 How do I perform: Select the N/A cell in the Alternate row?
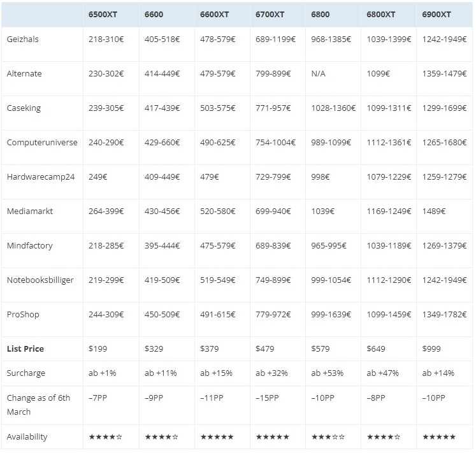coord(319,73)
